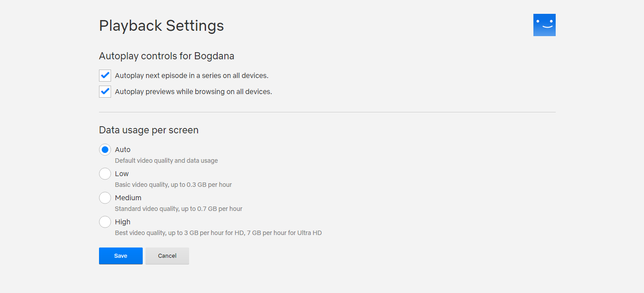Click the 'Autoplay next episode' label text
The image size is (644, 293).
click(192, 75)
